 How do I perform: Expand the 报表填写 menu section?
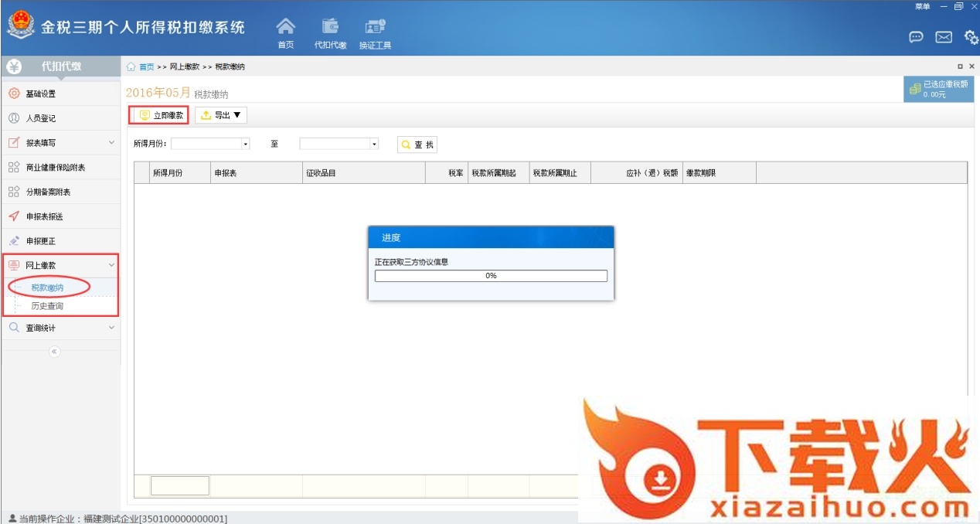click(x=111, y=143)
